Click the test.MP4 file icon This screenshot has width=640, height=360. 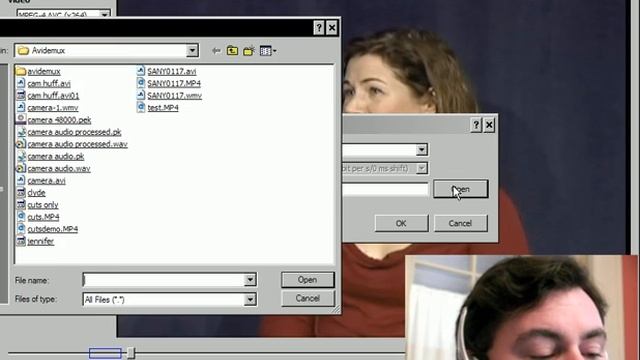tap(141, 107)
